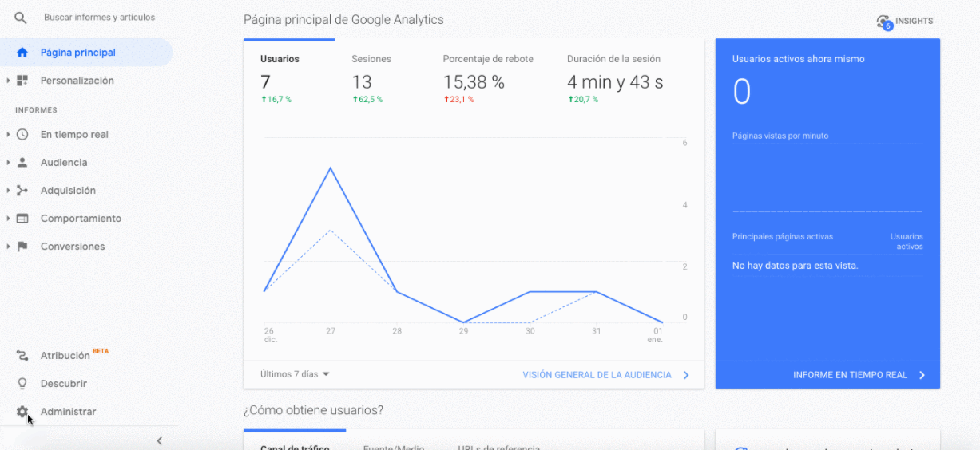980x450 pixels.
Task: Open the Descubrir link
Action: click(64, 384)
